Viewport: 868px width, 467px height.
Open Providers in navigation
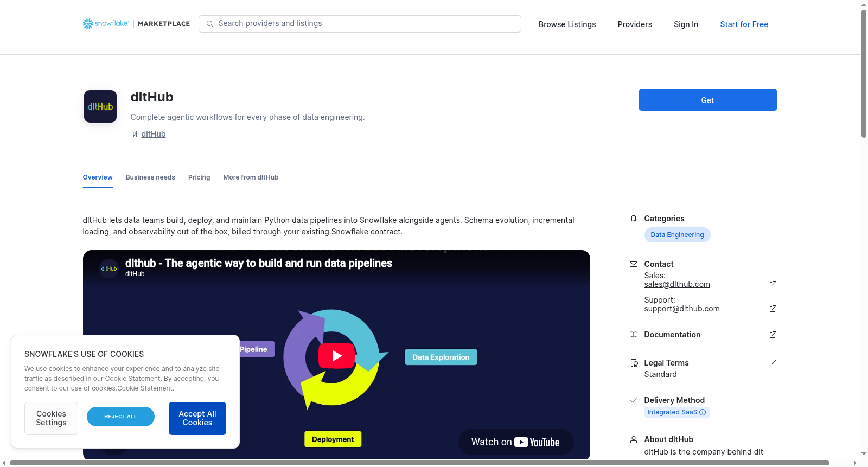635,24
